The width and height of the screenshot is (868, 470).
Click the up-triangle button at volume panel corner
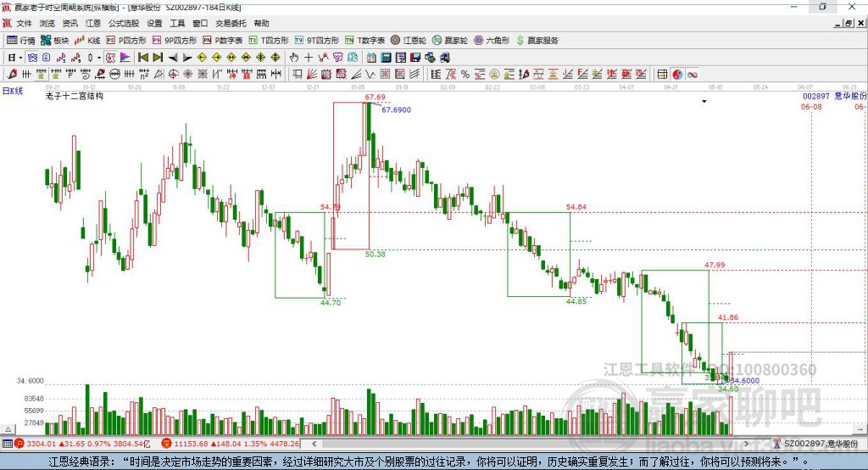coord(8,429)
